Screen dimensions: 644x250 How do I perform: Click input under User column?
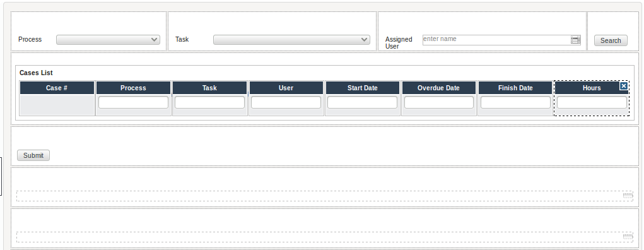coord(286,102)
